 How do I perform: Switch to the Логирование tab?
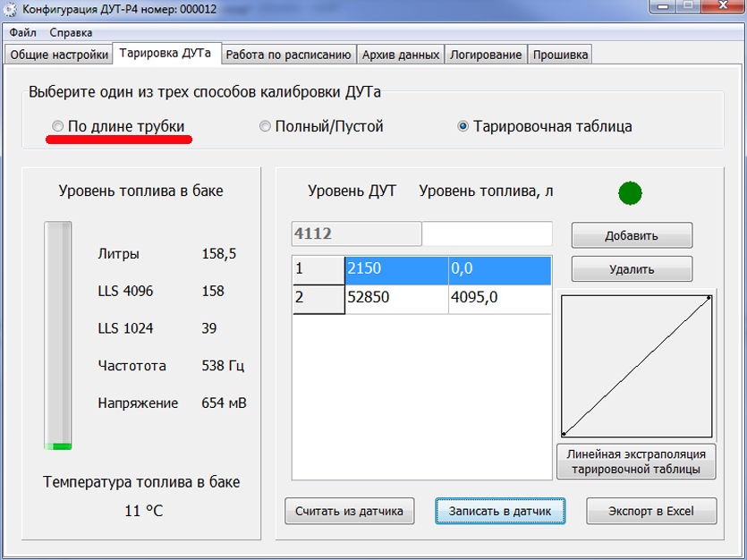[486, 55]
